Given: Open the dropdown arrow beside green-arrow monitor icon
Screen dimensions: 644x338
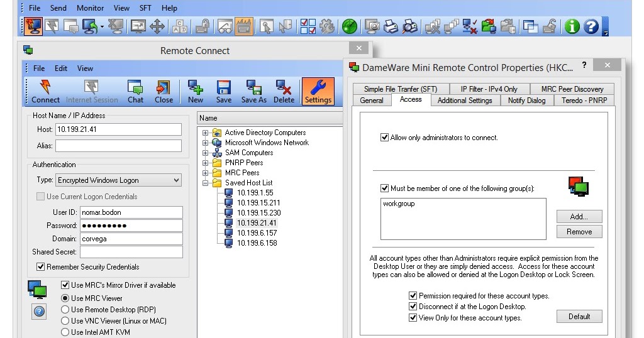Looking at the screenshot, I should point(101,28).
